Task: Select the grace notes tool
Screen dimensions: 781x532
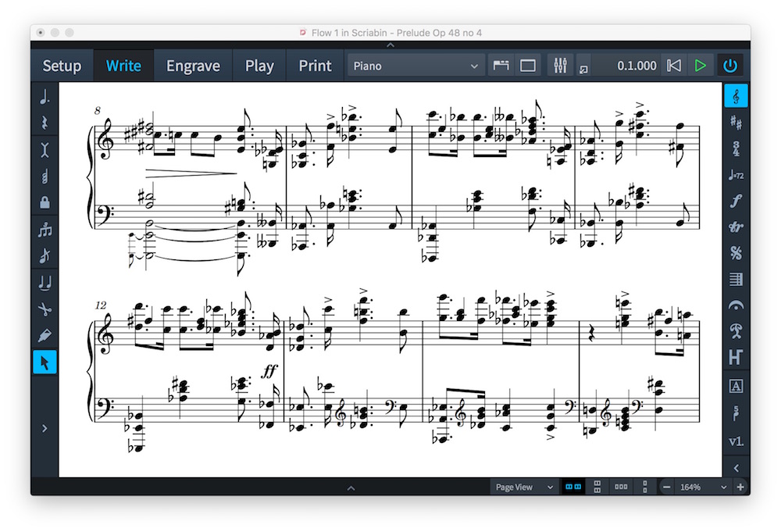Action: [45, 256]
